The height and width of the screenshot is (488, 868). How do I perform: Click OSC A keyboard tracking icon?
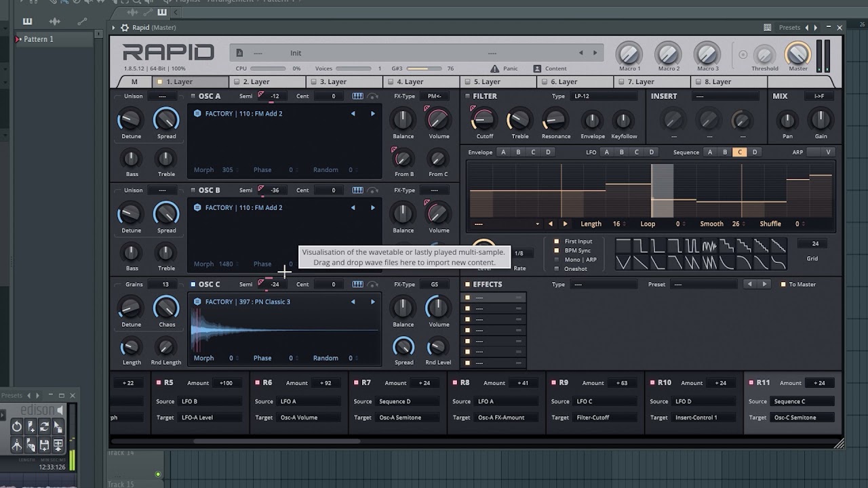pos(357,96)
